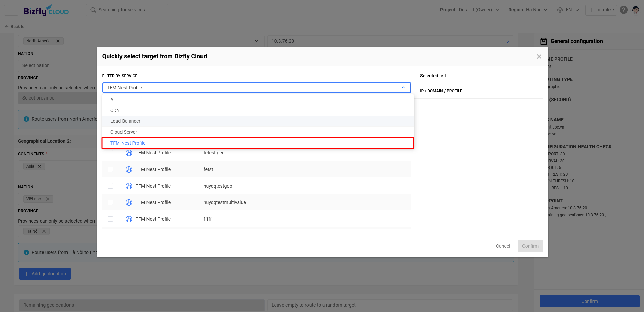644x312 pixels.
Task: Remove the Hà Nội province tag
Action: 44,231
